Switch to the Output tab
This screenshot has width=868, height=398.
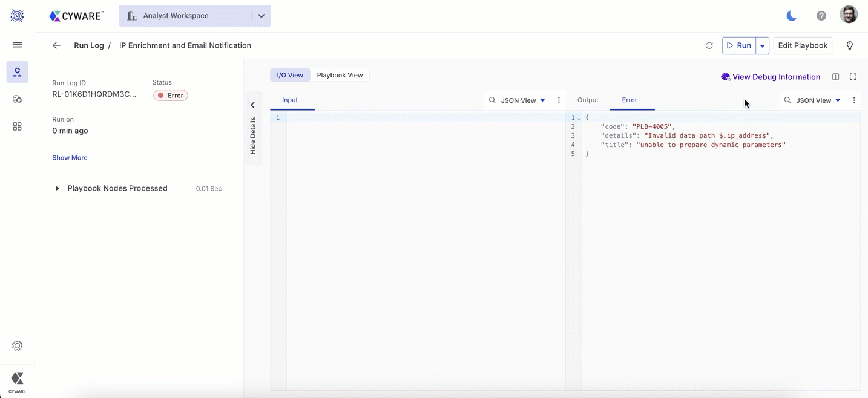click(587, 100)
